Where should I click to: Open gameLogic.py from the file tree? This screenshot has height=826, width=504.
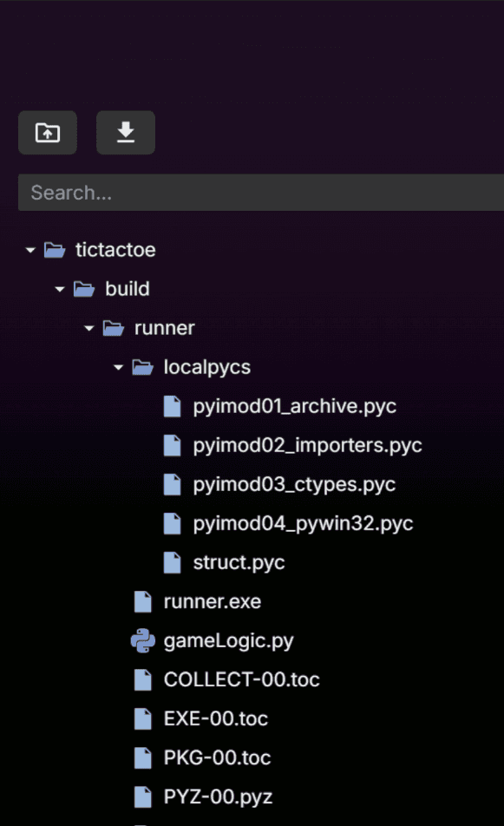(228, 640)
